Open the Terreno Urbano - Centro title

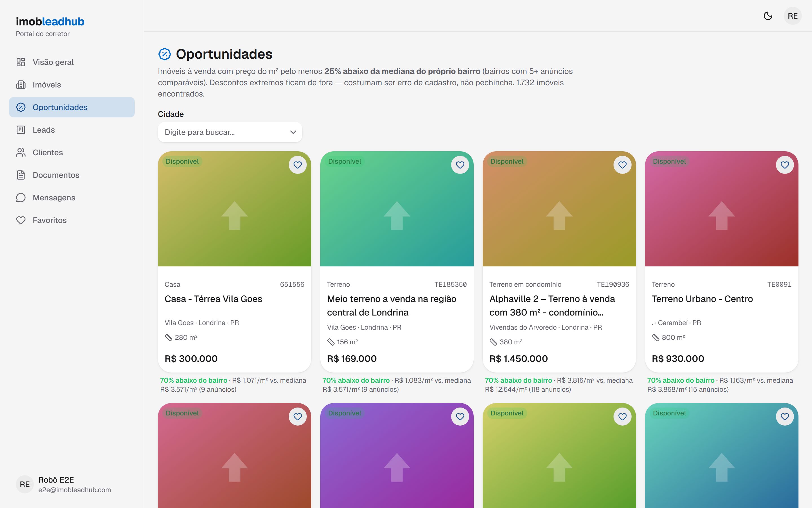(x=702, y=299)
